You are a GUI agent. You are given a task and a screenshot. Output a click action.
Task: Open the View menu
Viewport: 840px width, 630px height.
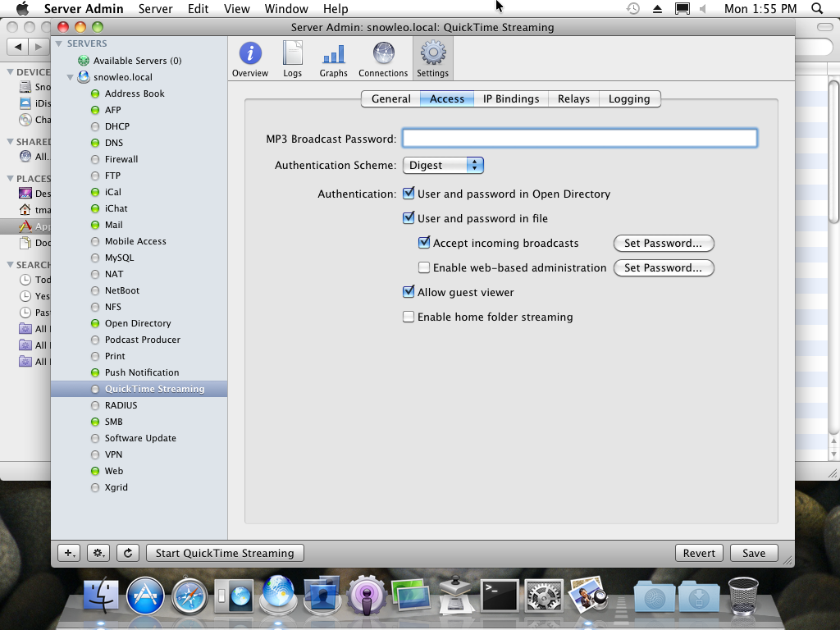tap(236, 8)
